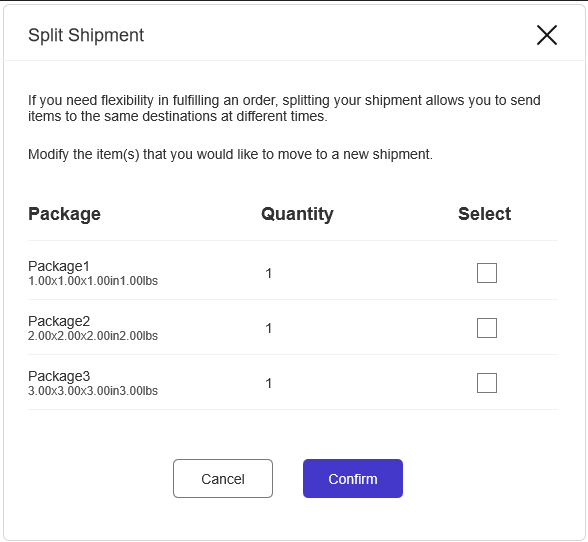588x542 pixels.
Task: Click the Package2 name label
Action: pyautogui.click(x=59, y=321)
